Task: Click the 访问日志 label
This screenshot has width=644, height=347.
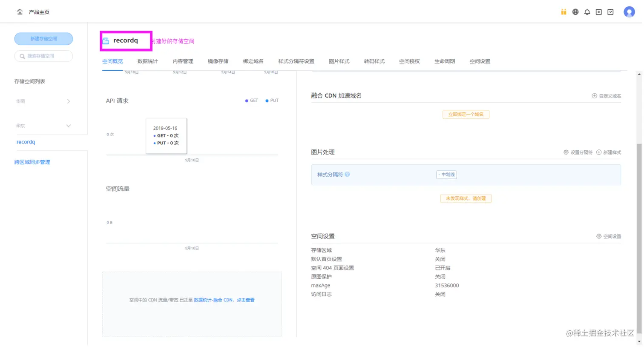Action: (x=321, y=294)
